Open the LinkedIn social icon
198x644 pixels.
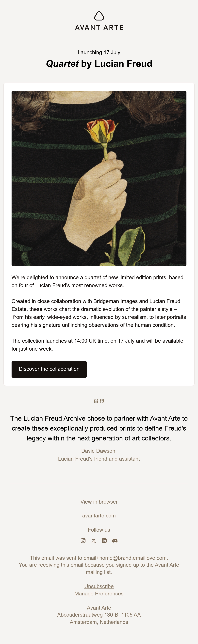click(x=104, y=541)
